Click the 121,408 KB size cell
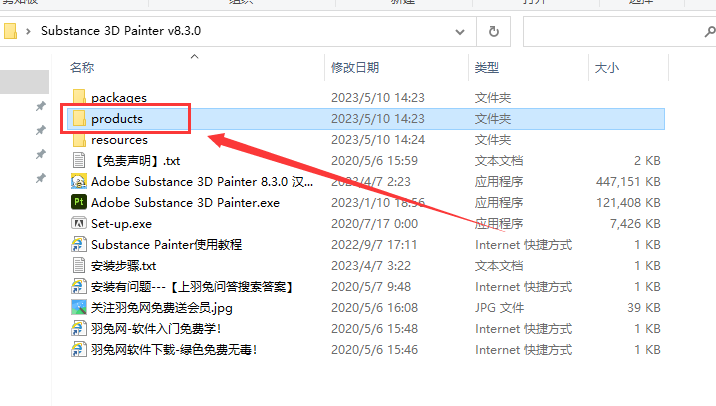The image size is (716, 406). [628, 203]
